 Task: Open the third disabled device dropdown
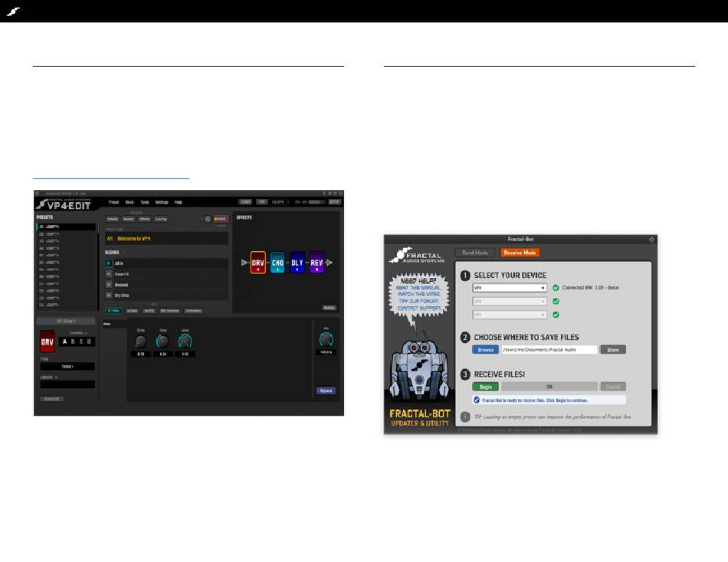pos(510,315)
